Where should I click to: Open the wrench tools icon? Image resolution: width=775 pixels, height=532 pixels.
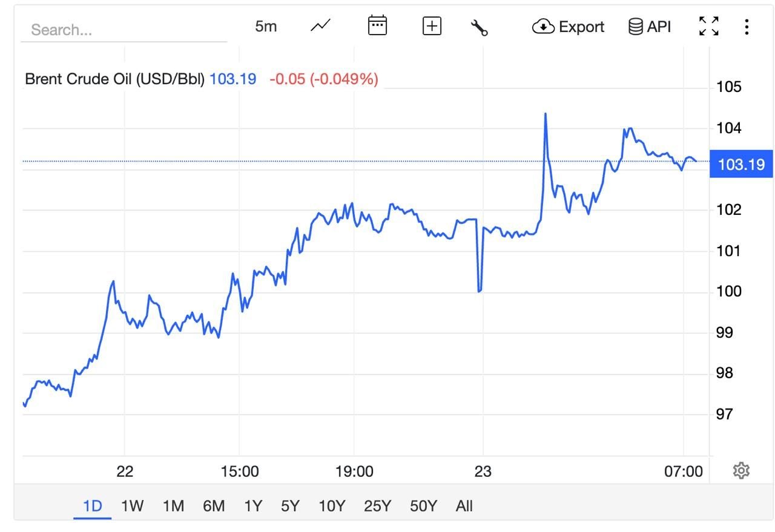pyautogui.click(x=479, y=27)
